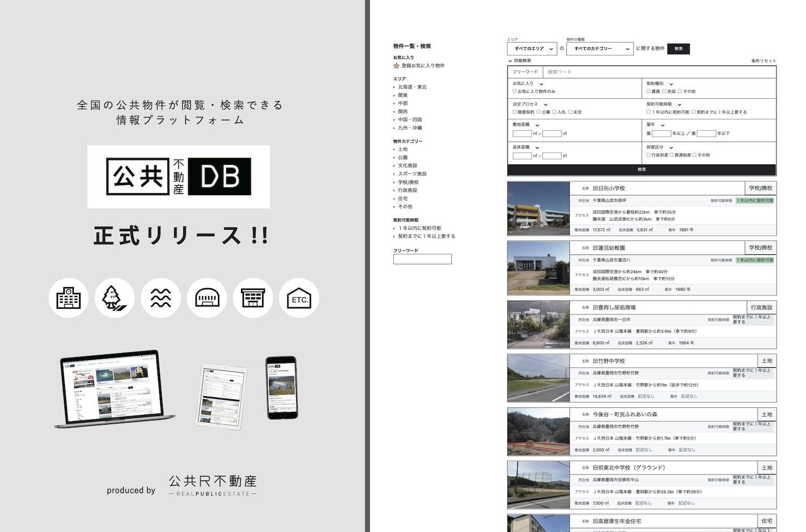Image resolution: width=806 pixels, height=532 pixels.
Task: Tick the 未定 checkbox
Action: coord(570,112)
